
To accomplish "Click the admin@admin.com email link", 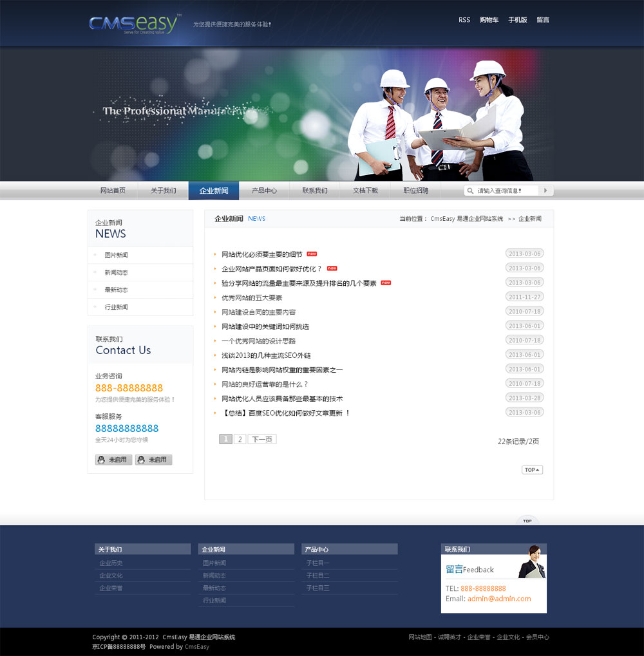I will 499,599.
